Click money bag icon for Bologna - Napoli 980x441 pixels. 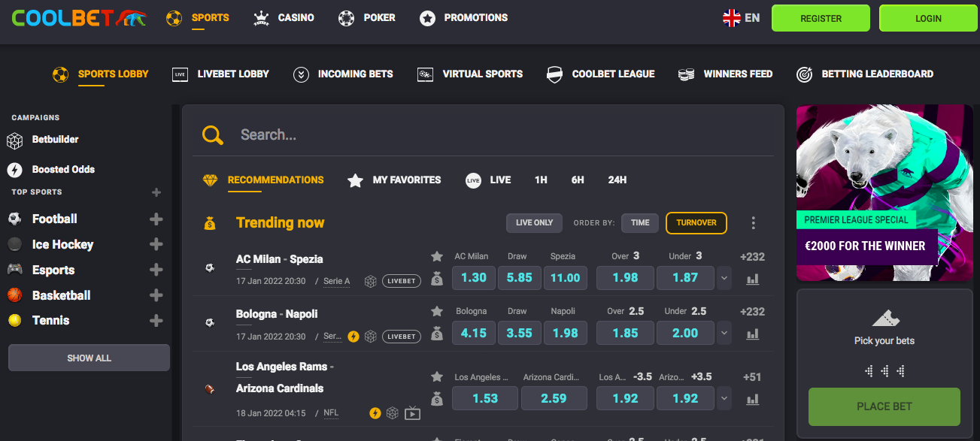pos(437,334)
